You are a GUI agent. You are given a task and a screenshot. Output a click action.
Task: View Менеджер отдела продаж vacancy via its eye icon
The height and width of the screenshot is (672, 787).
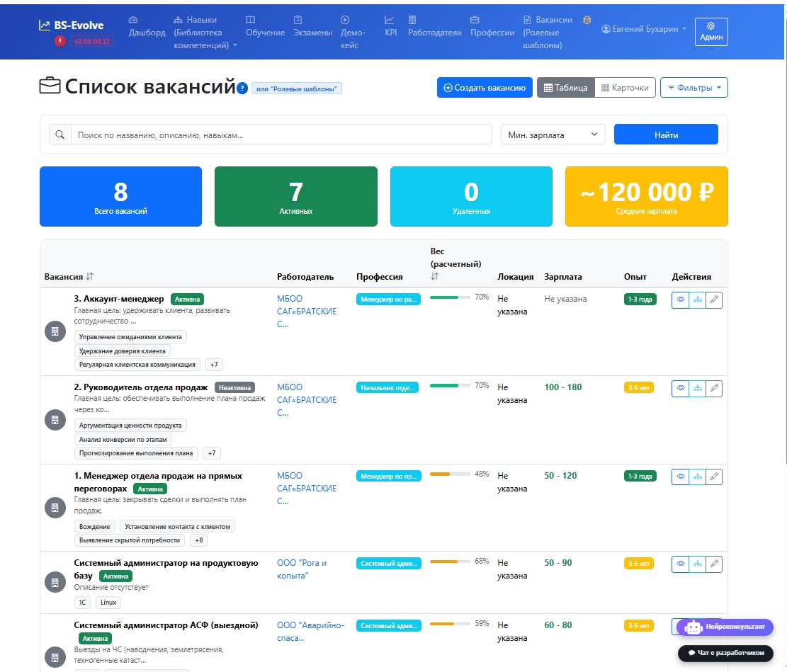pos(681,477)
